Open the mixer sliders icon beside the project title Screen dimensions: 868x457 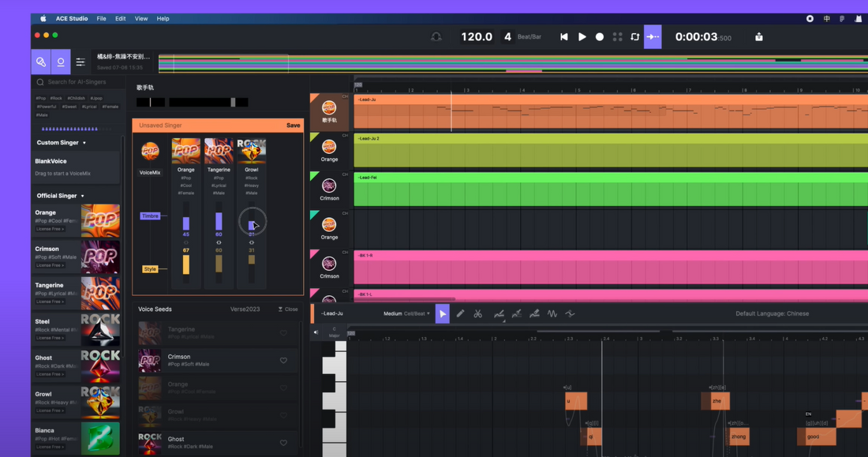click(x=80, y=62)
